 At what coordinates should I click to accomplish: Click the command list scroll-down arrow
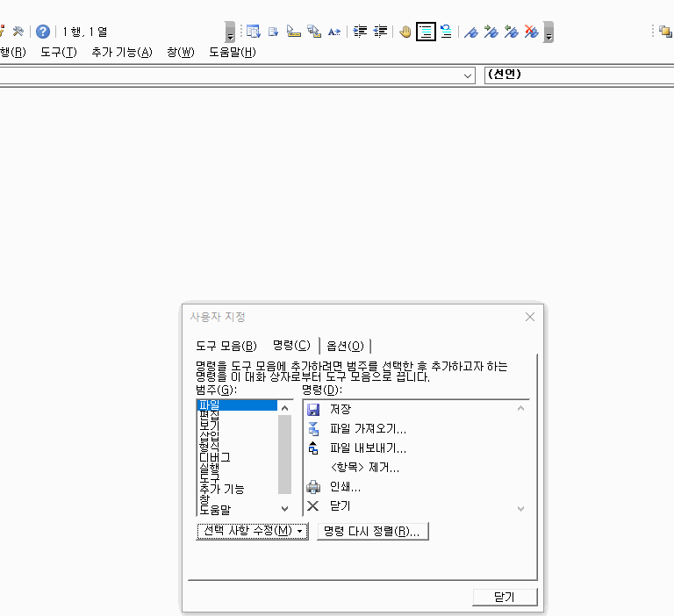pyautogui.click(x=520, y=509)
